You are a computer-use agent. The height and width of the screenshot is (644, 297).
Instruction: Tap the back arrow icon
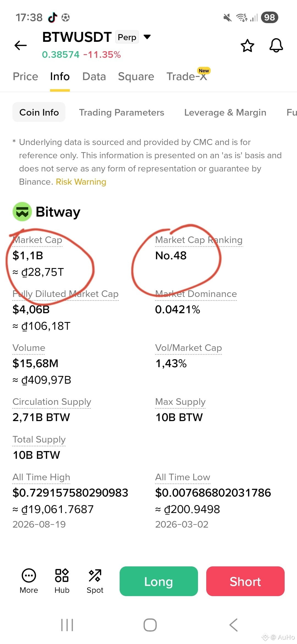point(21,45)
